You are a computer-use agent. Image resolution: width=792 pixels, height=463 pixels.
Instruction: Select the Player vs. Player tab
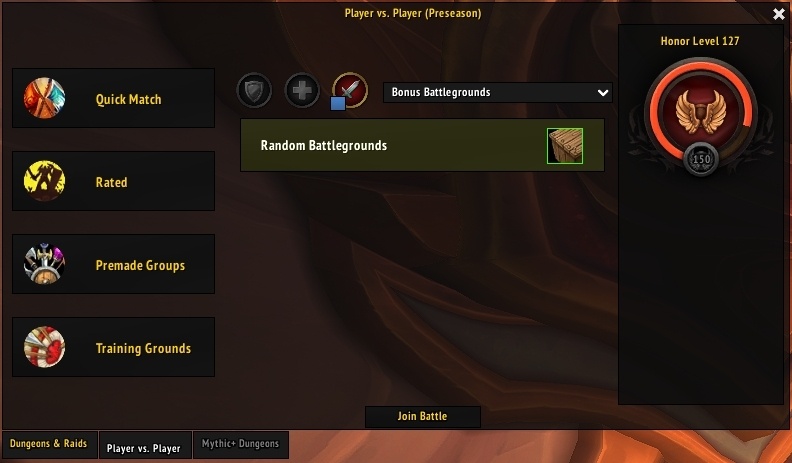(x=144, y=445)
